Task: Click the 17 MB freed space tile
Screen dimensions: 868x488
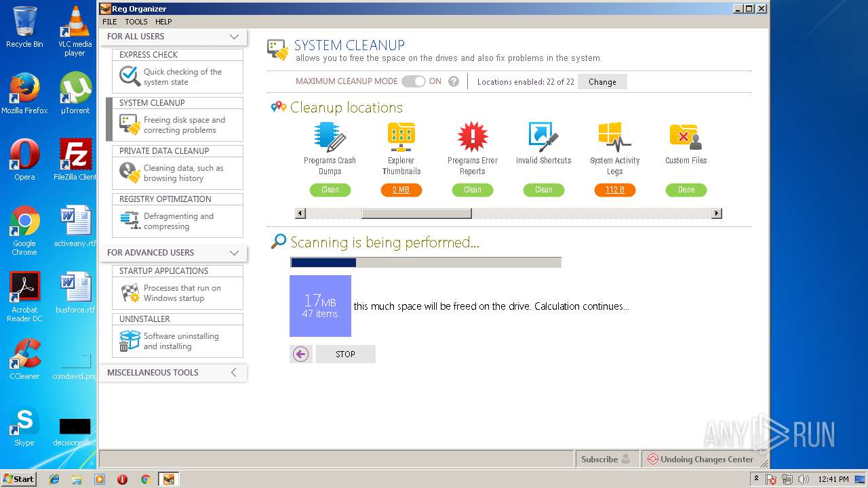Action: click(320, 306)
